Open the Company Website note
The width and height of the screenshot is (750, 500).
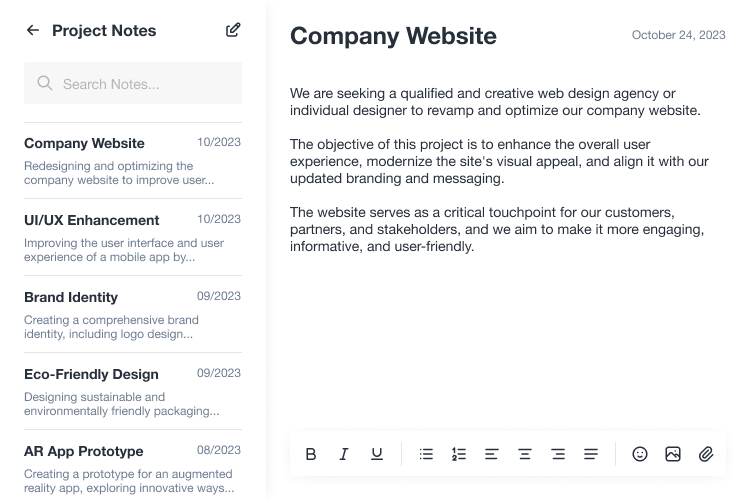133,161
